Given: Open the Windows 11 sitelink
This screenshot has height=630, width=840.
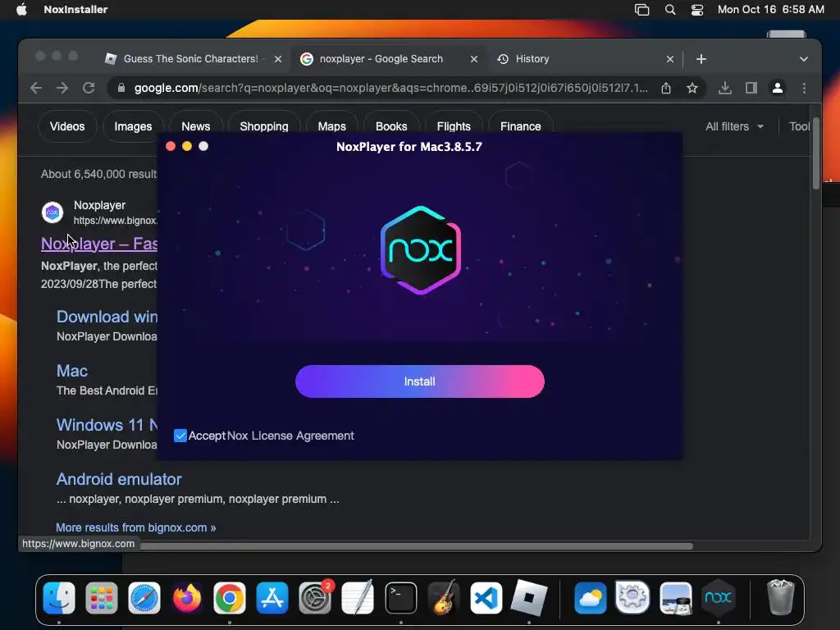Looking at the screenshot, I should 107,425.
